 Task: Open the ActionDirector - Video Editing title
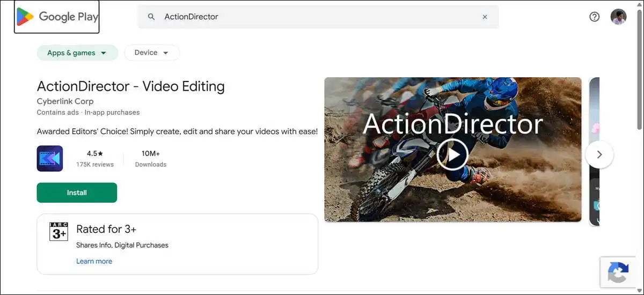pyautogui.click(x=130, y=86)
